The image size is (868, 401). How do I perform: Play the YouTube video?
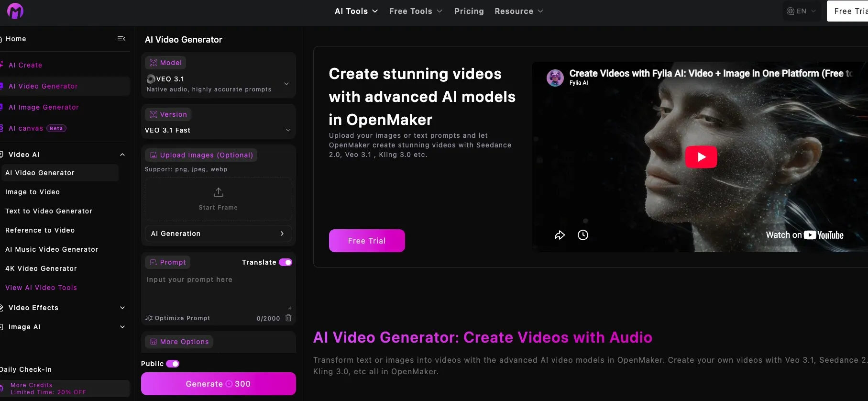[701, 156]
